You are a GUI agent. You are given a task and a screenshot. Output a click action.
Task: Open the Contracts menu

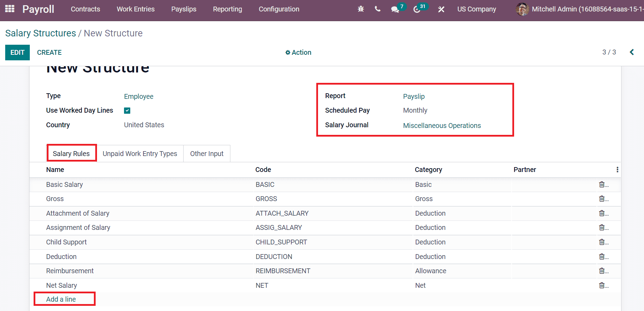point(85,9)
